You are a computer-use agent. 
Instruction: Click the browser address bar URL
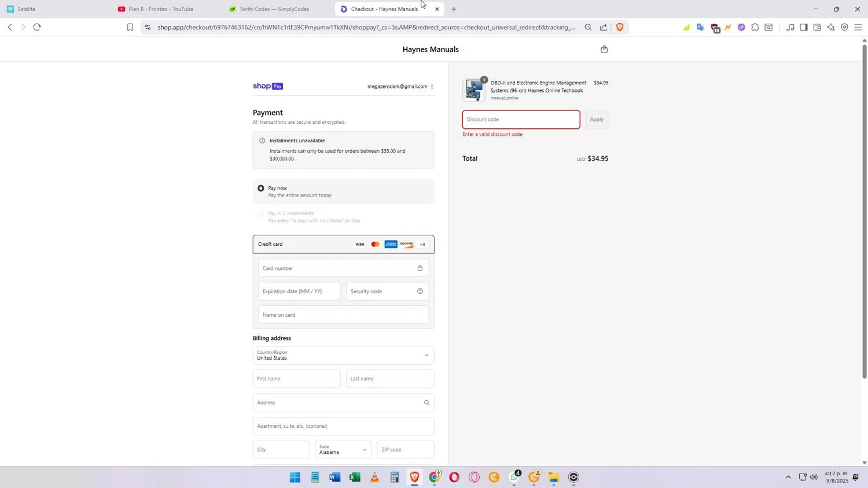coord(366,27)
